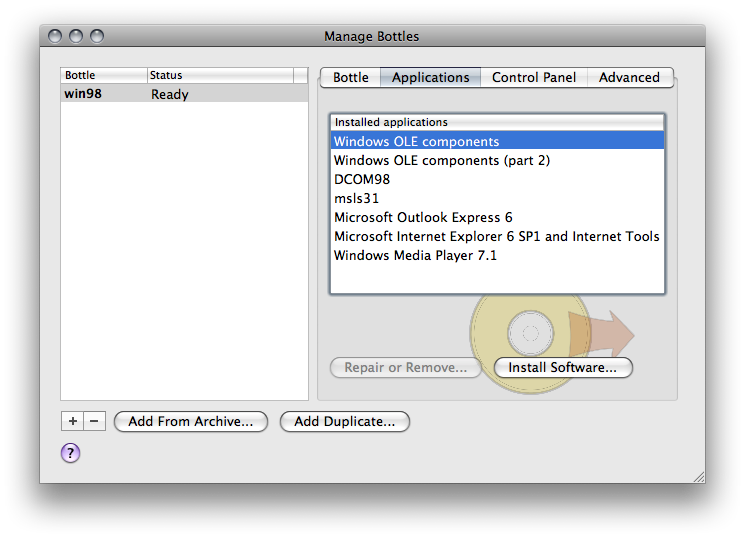
Task: Open help with the purple question mark
Action: (x=70, y=453)
